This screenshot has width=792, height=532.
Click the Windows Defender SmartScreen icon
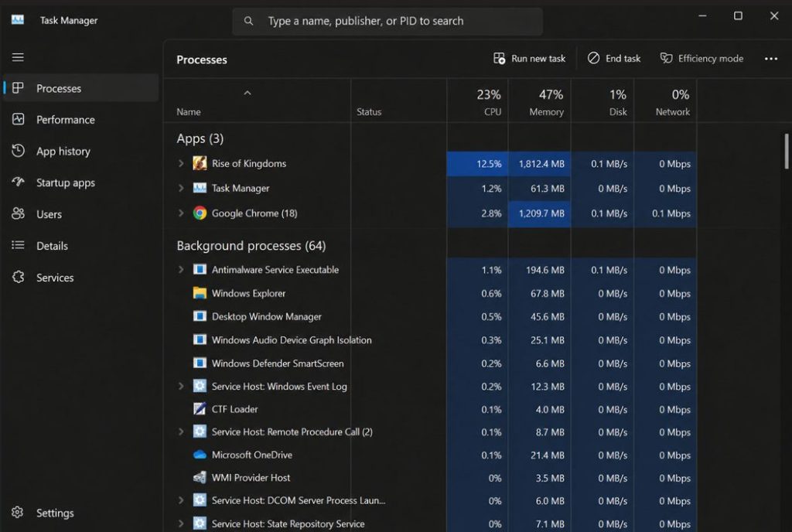(200, 363)
